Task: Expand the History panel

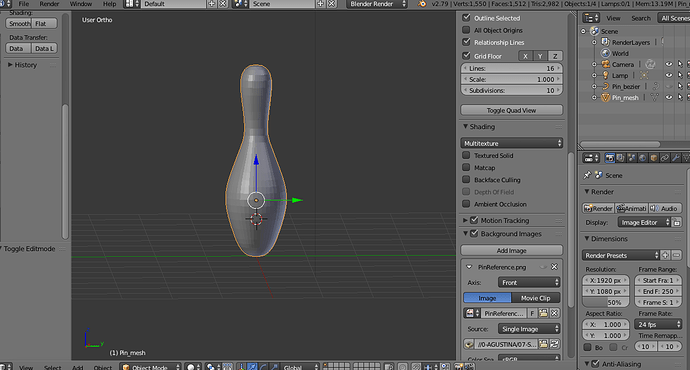Action: pos(10,65)
